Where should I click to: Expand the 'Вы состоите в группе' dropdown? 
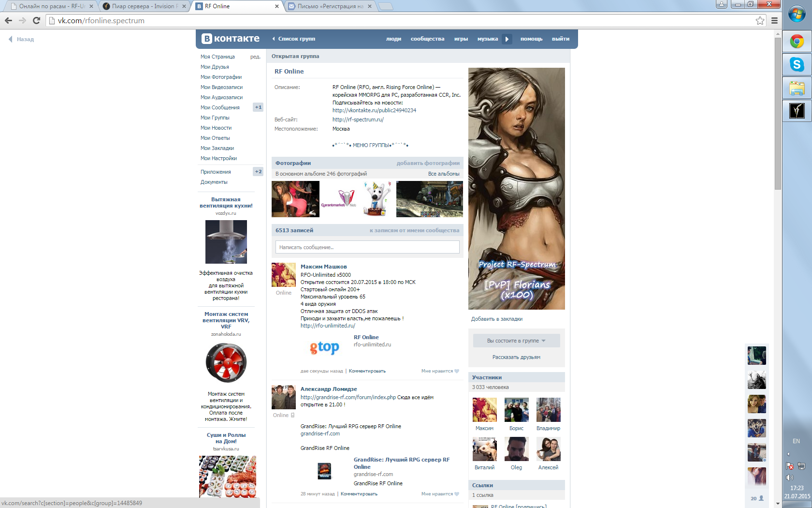coord(516,341)
